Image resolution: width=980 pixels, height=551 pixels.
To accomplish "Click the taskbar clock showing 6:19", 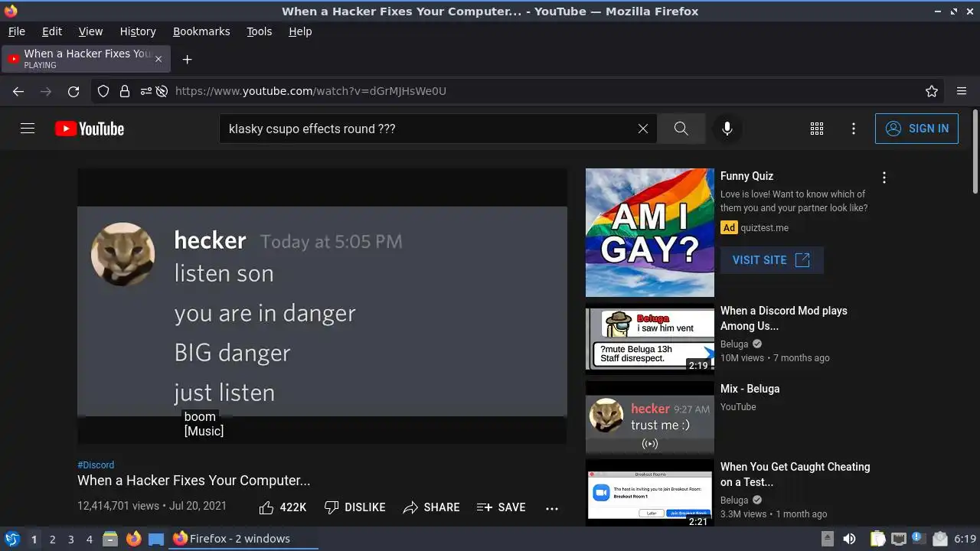I will (965, 539).
